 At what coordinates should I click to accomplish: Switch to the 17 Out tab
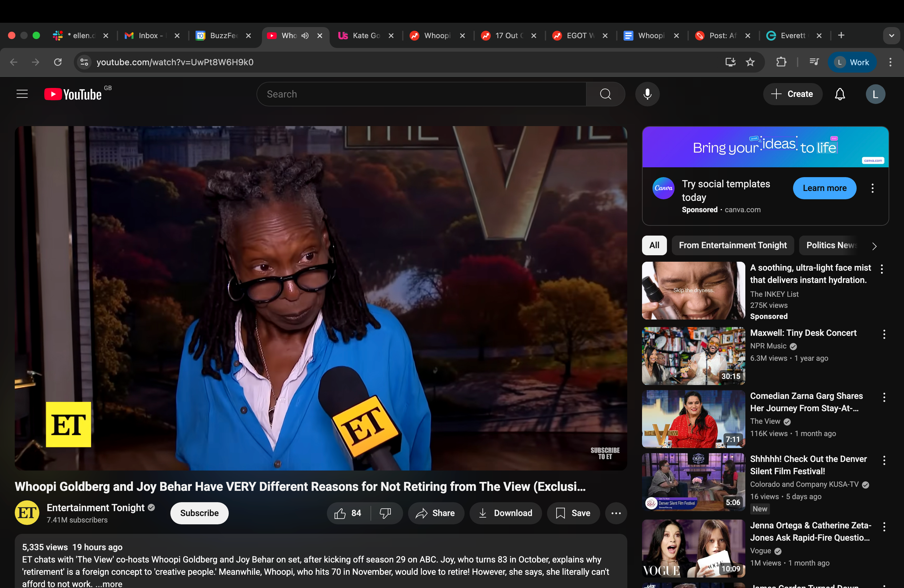[x=509, y=35]
